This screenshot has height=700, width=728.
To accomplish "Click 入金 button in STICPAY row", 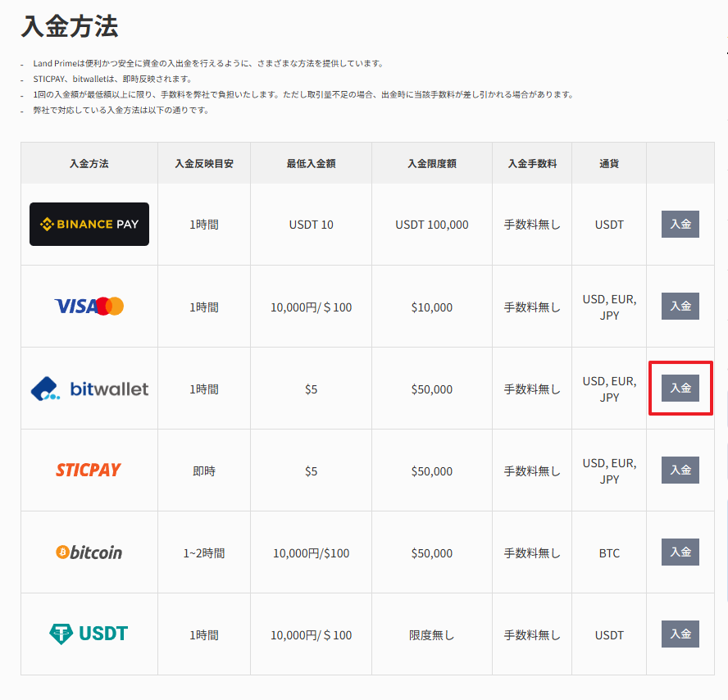I will tap(680, 470).
